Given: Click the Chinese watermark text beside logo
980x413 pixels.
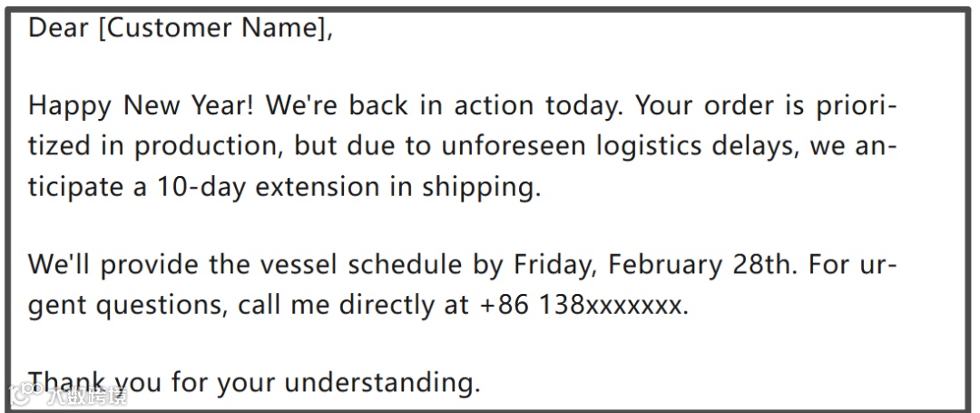Looking at the screenshot, I should [86, 396].
